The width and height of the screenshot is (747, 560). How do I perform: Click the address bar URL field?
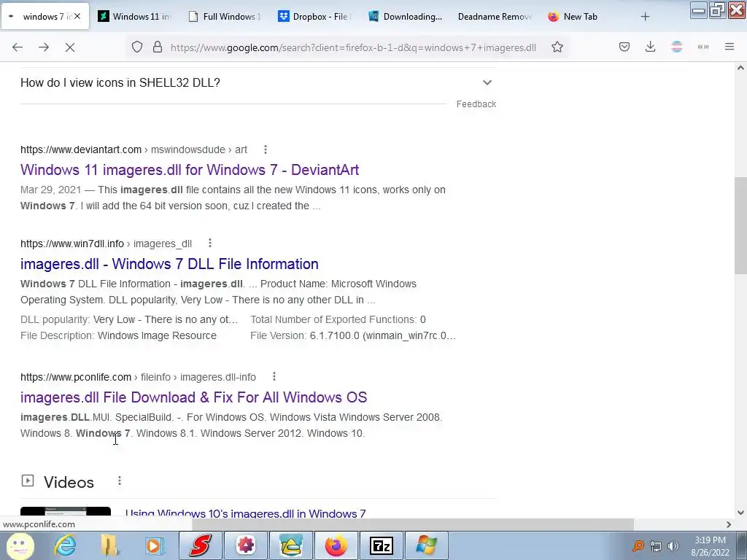point(353,47)
